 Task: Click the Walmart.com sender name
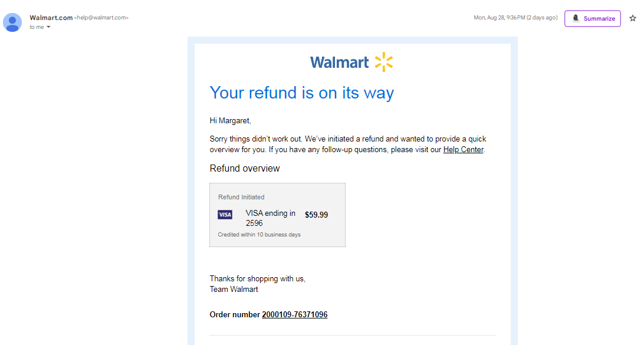click(x=51, y=18)
